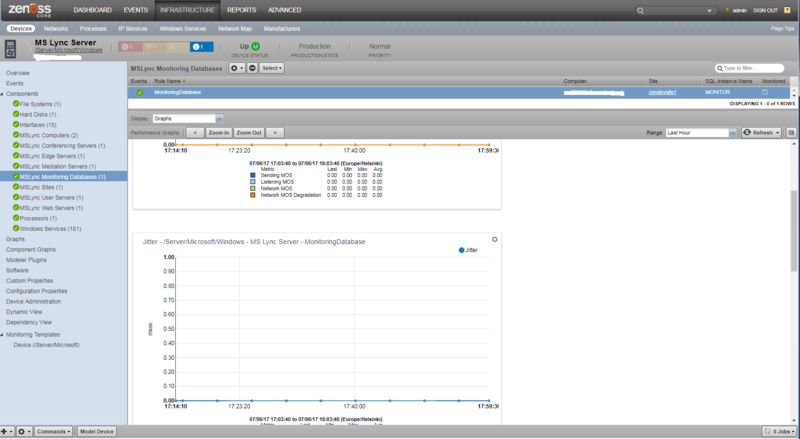Click the Model Device button
The width and height of the screenshot is (800, 439).
pyautogui.click(x=96, y=431)
